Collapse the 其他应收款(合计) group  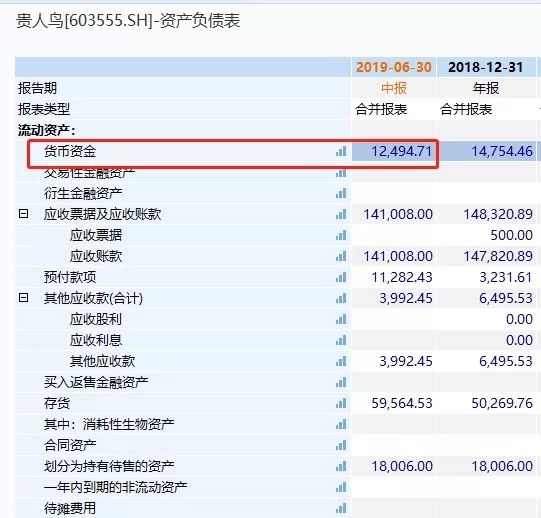23,297
